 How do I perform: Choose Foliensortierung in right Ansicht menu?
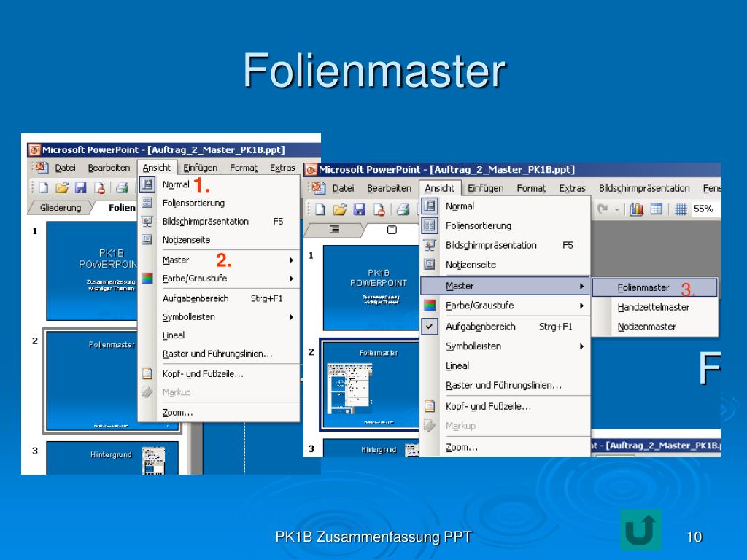coord(505,226)
